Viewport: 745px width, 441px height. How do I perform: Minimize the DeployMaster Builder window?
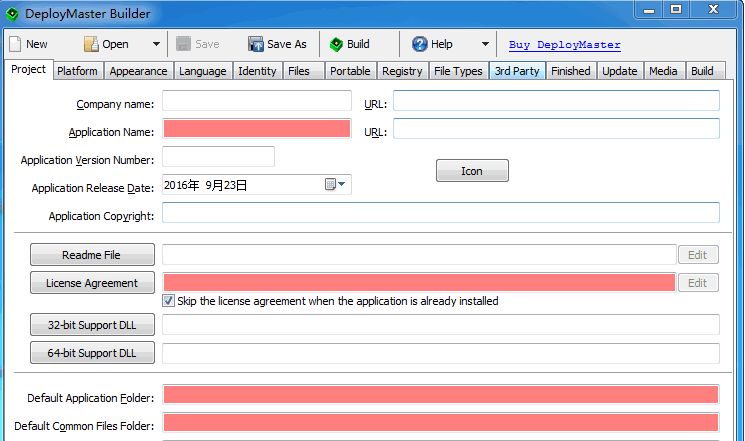coord(649,10)
